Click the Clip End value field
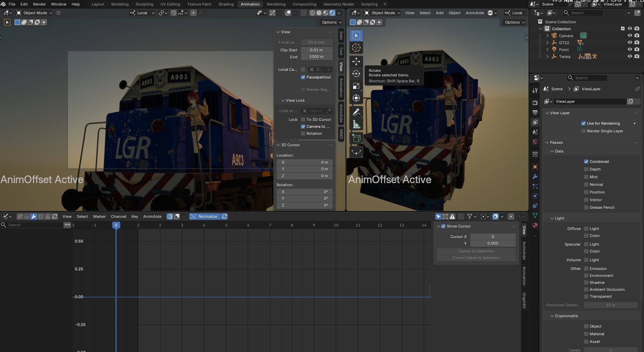This screenshot has width=644, height=352. coord(316,57)
